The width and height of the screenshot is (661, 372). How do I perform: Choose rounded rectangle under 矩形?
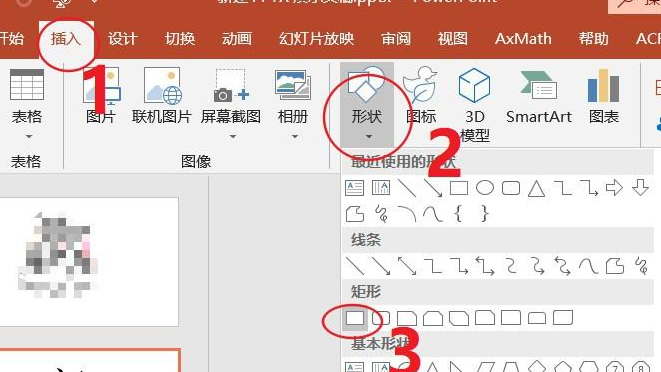tap(381, 318)
